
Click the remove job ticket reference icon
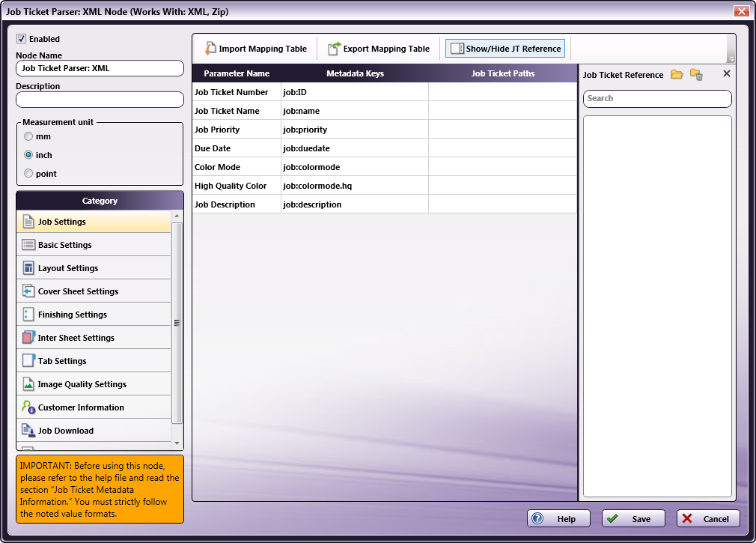[696, 74]
